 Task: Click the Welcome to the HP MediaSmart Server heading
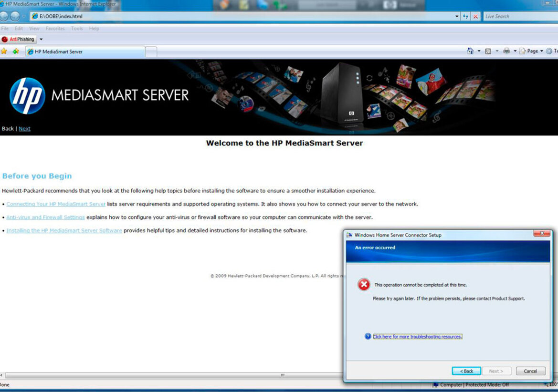[x=284, y=143]
